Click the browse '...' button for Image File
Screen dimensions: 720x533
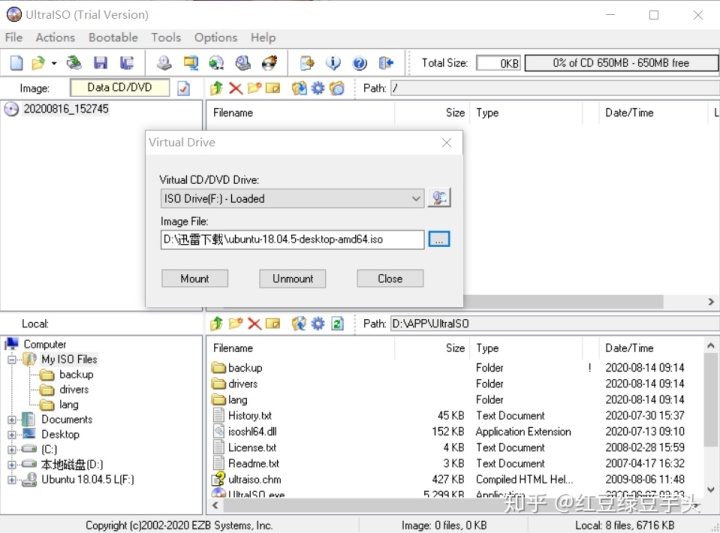click(x=439, y=239)
